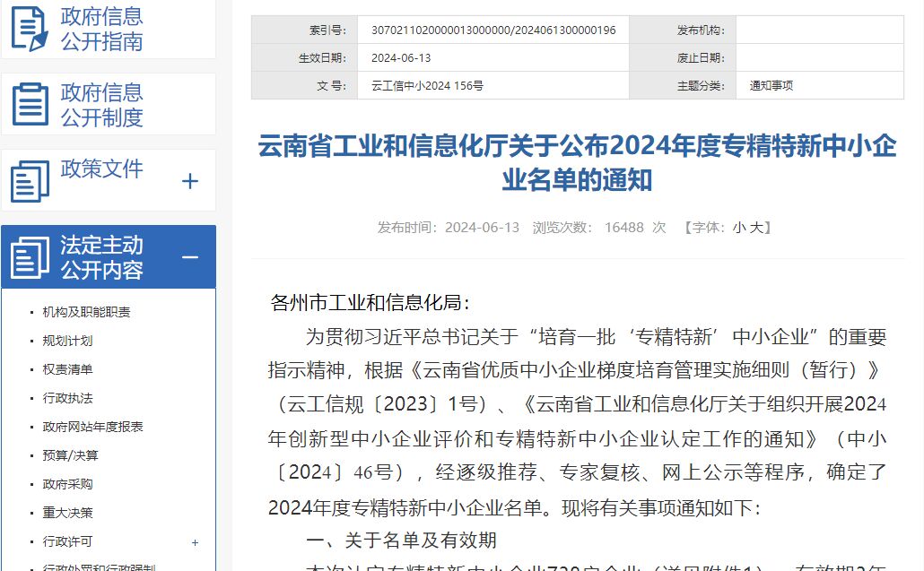Click the view count 16488
924x571 pixels.
click(624, 228)
